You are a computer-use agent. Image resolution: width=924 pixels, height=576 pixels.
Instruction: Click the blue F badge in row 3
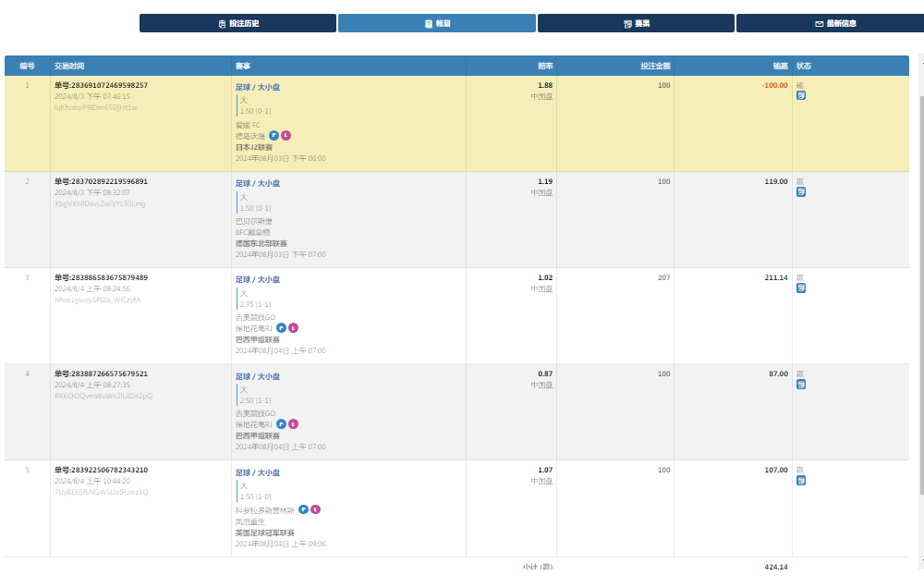coord(281,327)
